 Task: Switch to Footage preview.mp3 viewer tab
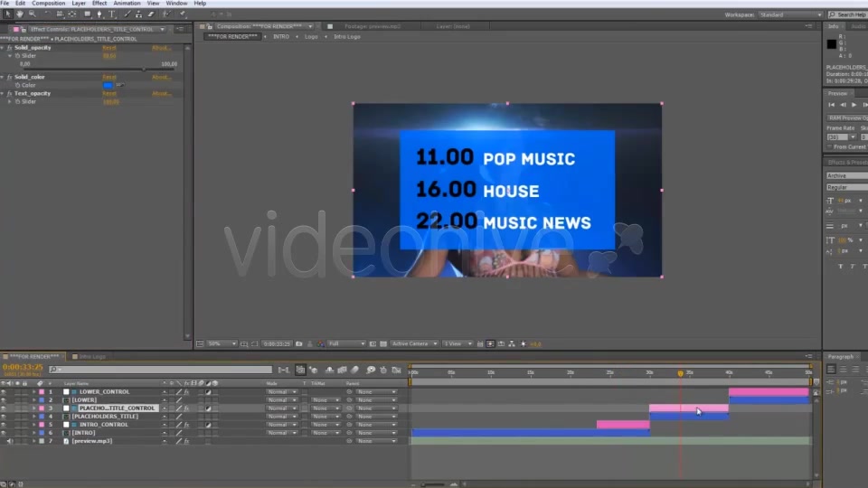372,26
